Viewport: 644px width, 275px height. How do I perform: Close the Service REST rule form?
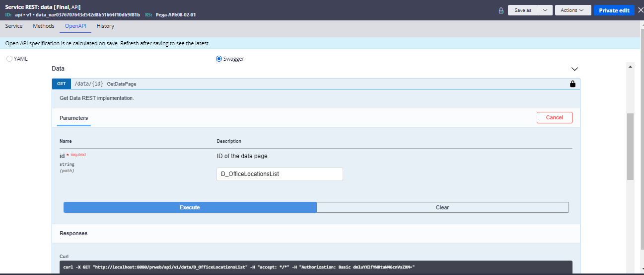click(639, 10)
